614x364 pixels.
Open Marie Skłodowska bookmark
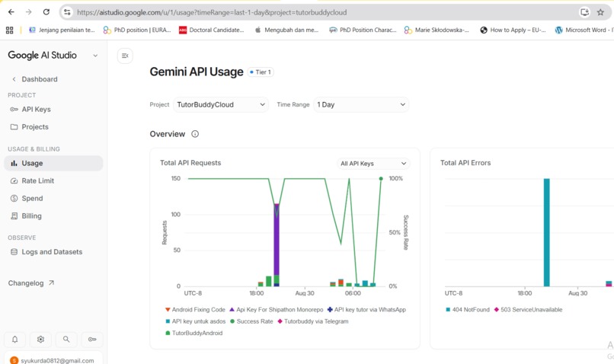tap(437, 30)
